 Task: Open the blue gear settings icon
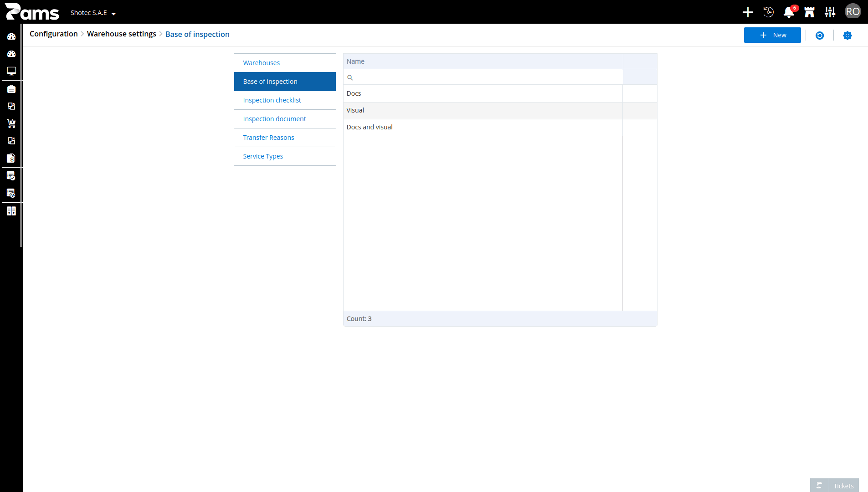[847, 36]
